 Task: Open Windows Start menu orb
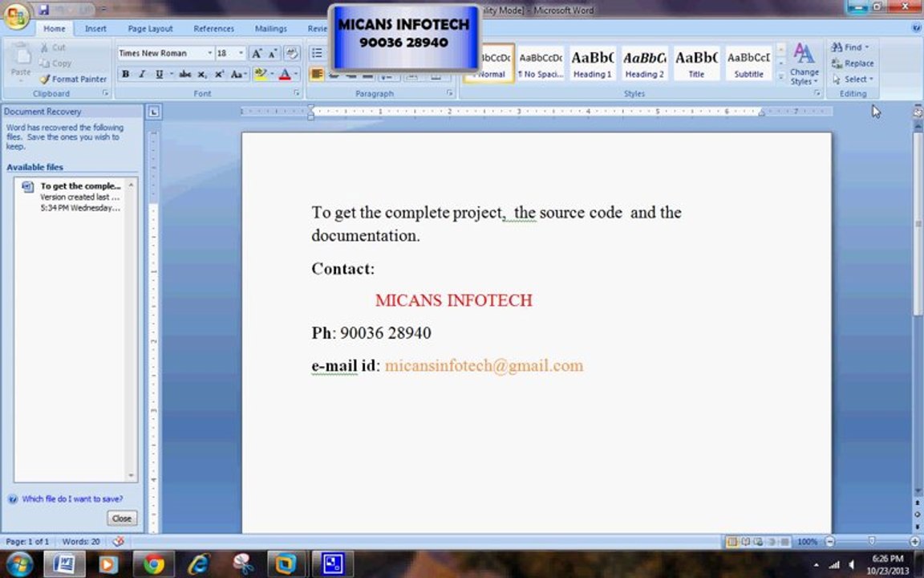(19, 564)
